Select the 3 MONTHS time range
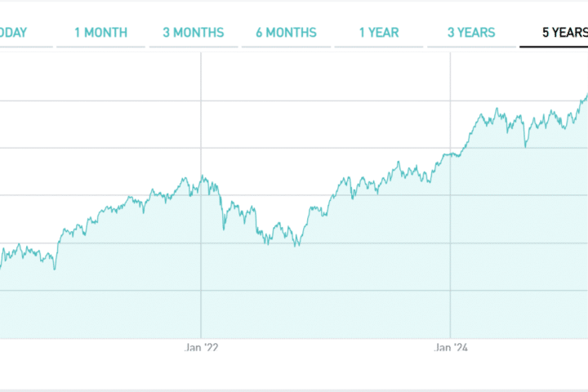 (193, 33)
